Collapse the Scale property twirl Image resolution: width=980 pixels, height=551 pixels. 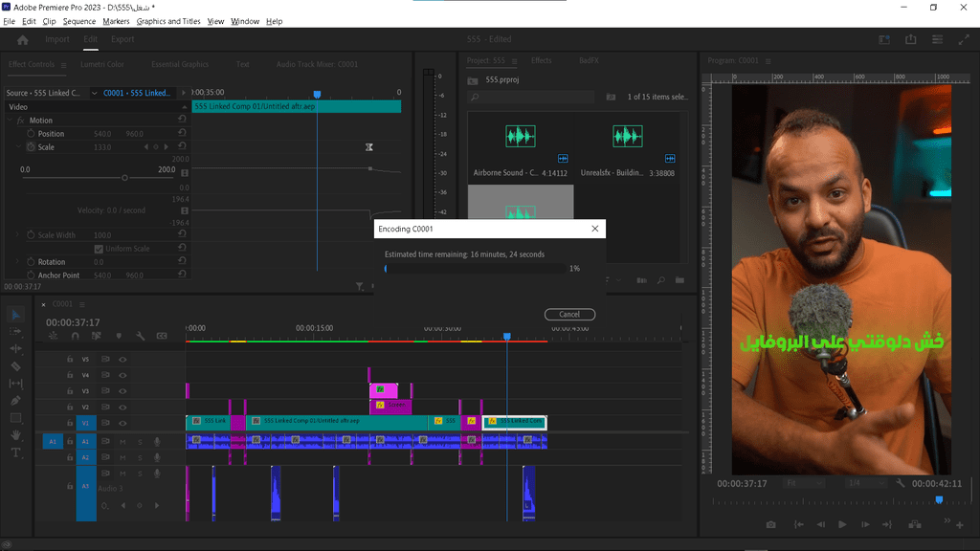[x=19, y=146]
